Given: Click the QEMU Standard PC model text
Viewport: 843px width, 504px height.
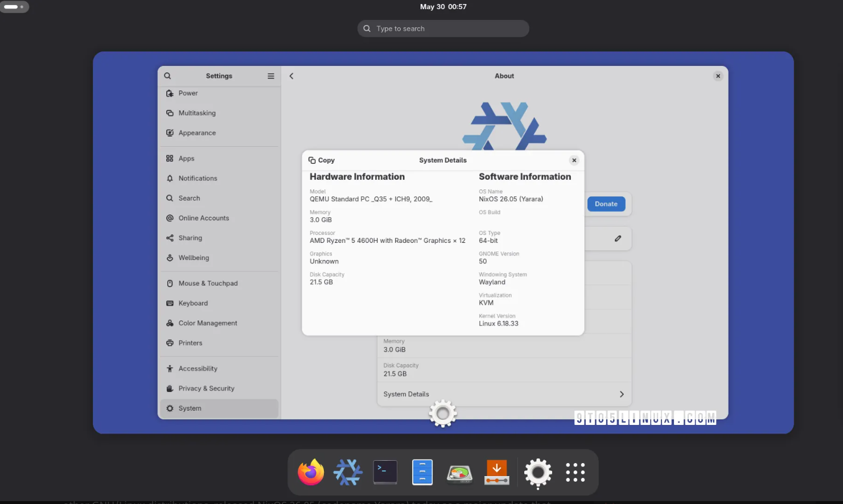Looking at the screenshot, I should point(371,199).
